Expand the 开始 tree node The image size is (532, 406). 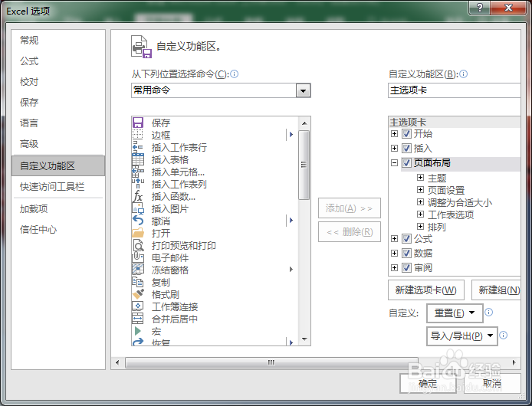pos(394,133)
